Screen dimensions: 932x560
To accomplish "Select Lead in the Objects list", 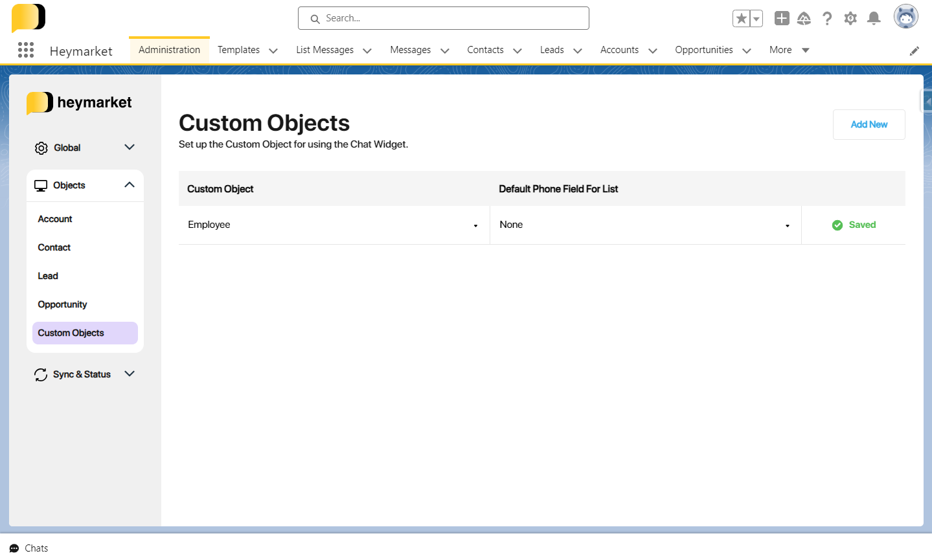I will coord(48,276).
